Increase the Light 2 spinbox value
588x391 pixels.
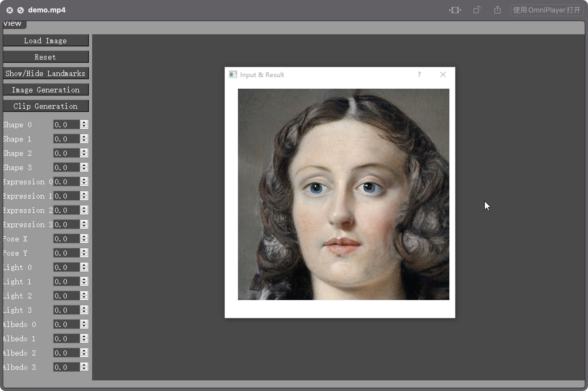coord(84,293)
